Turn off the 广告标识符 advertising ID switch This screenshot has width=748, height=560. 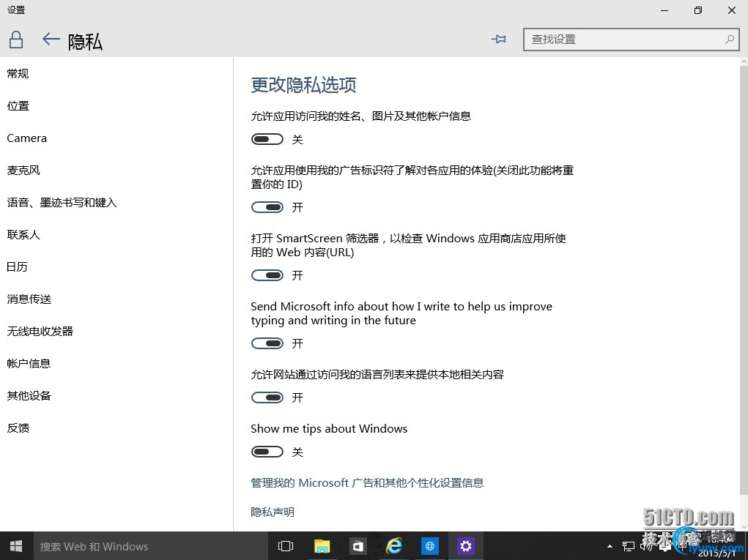click(267, 207)
